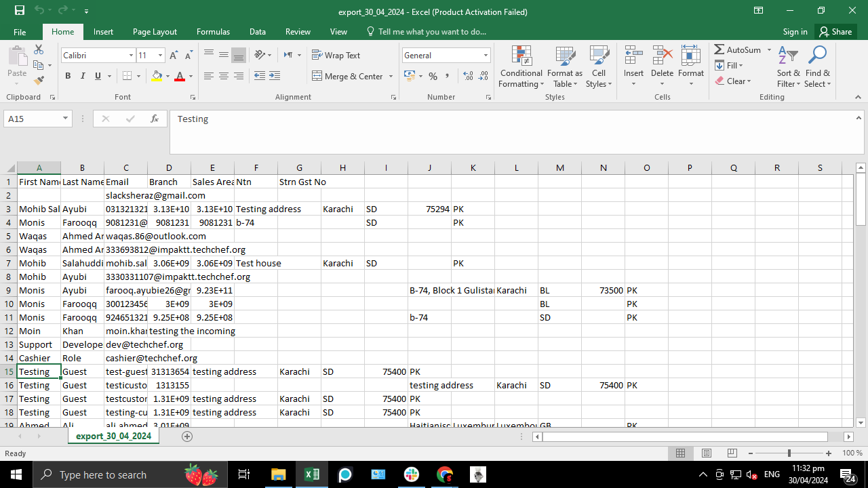Switch to the Page Layout tab
Viewport: 868px width, 488px height.
155,32
